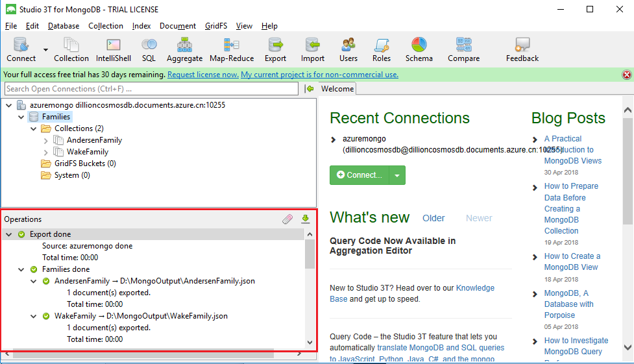The height and width of the screenshot is (364, 634).
Task: Click the Connect toolbar icon
Action: point(21,49)
